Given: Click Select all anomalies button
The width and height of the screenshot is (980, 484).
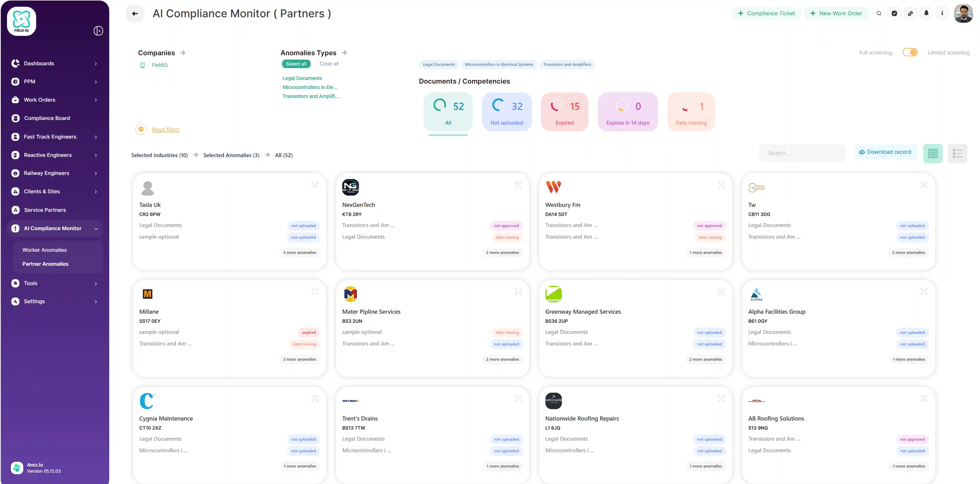Looking at the screenshot, I should tap(296, 64).
